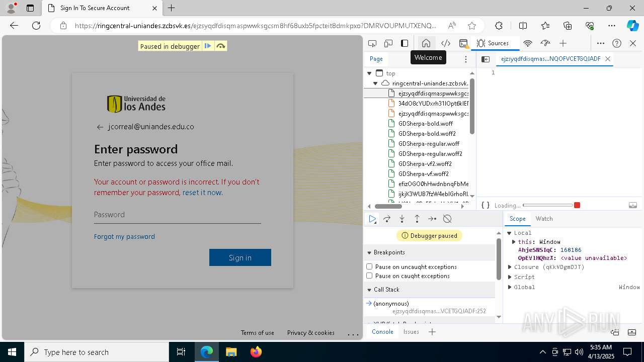Click the Sign in button
644x362 pixels.
coord(240,257)
